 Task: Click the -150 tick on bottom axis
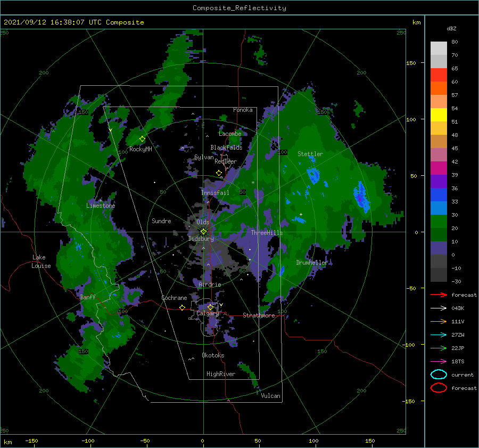click(31, 441)
